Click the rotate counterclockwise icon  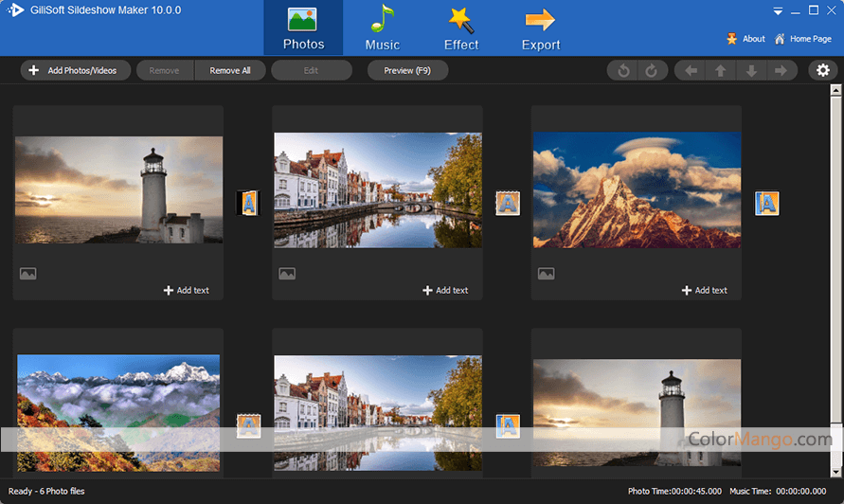tap(623, 71)
